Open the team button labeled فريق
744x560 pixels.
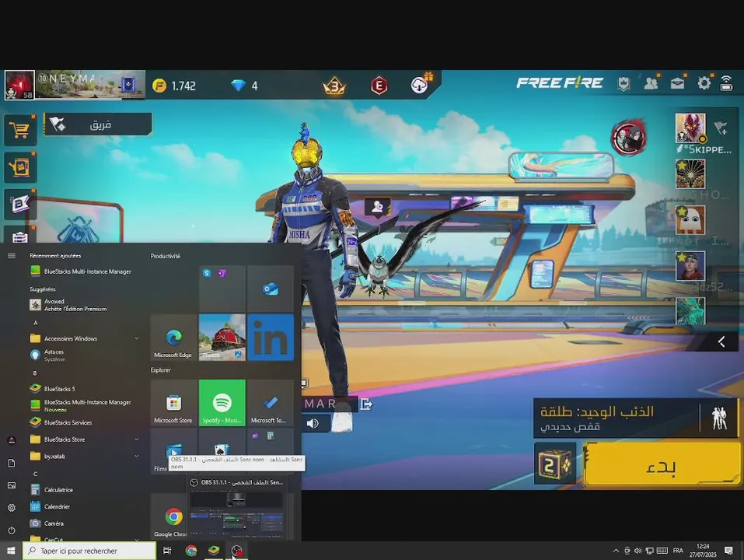click(98, 124)
